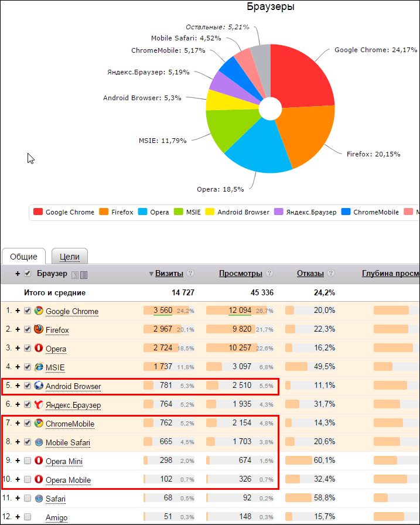Image resolution: width=420 pixels, height=525 pixels.
Task: Uncheck the Opera row checkbox
Action: point(28,348)
